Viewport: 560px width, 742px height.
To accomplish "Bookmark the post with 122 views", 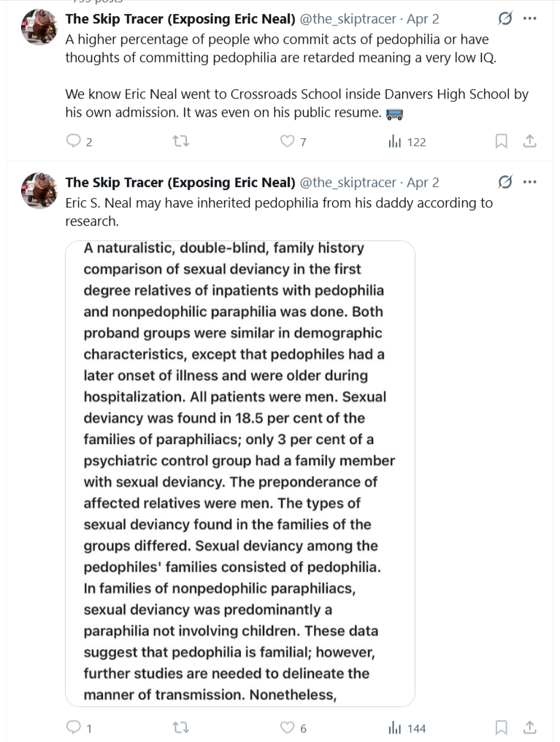I will (x=502, y=142).
